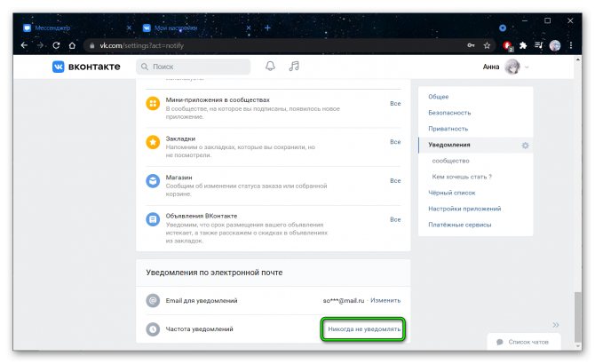Click the Объявления ВКонтакте icon
The image size is (595, 364).
153,219
